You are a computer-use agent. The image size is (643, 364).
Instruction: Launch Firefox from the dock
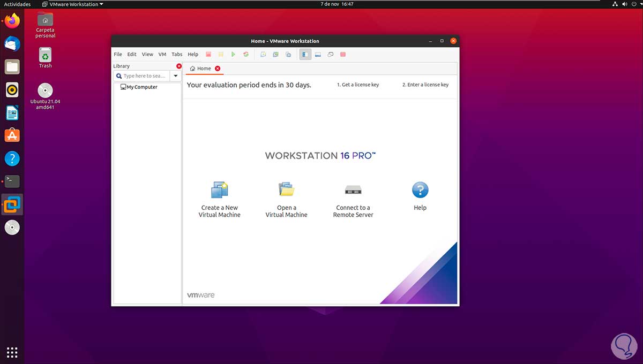coord(12,21)
